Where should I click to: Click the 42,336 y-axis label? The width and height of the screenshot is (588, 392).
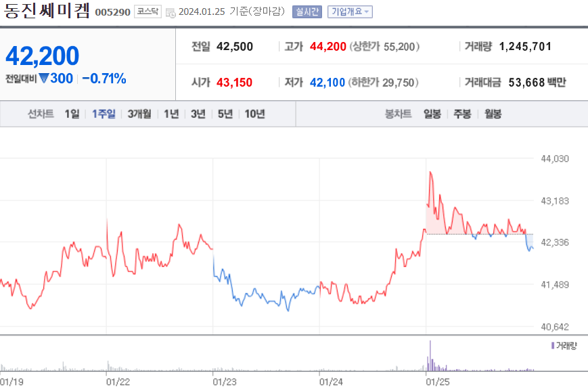[x=555, y=242]
